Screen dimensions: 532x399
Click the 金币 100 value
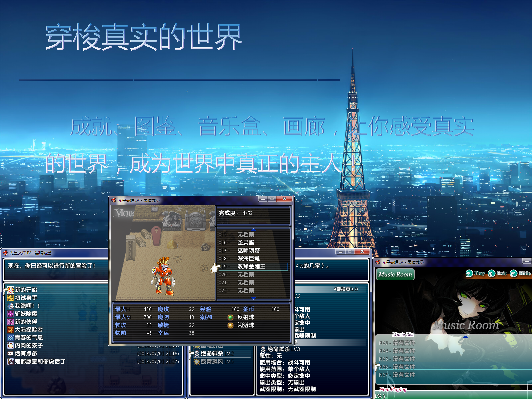275,309
